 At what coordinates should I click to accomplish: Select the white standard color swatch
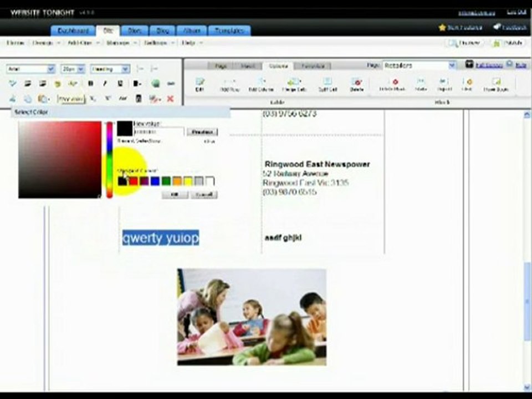(210, 181)
